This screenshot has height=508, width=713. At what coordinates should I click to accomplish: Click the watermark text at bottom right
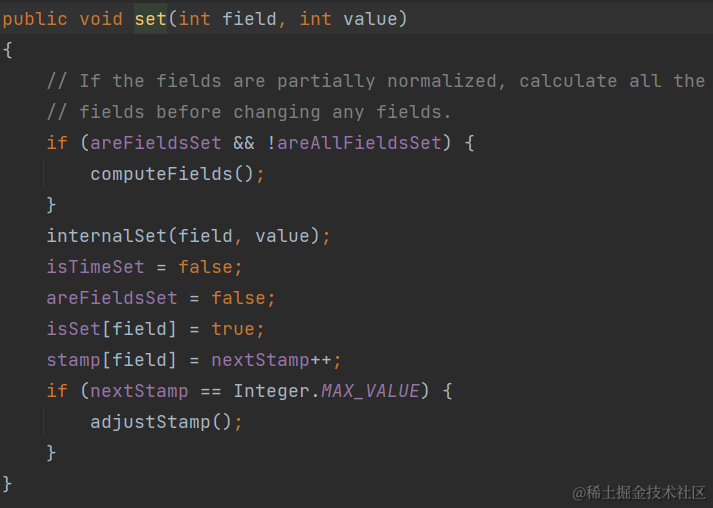(x=638, y=492)
